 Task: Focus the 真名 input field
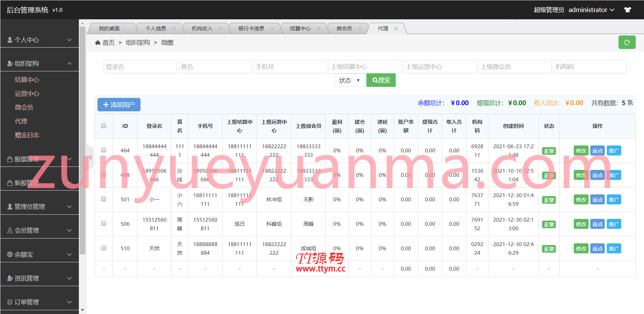tap(215, 67)
